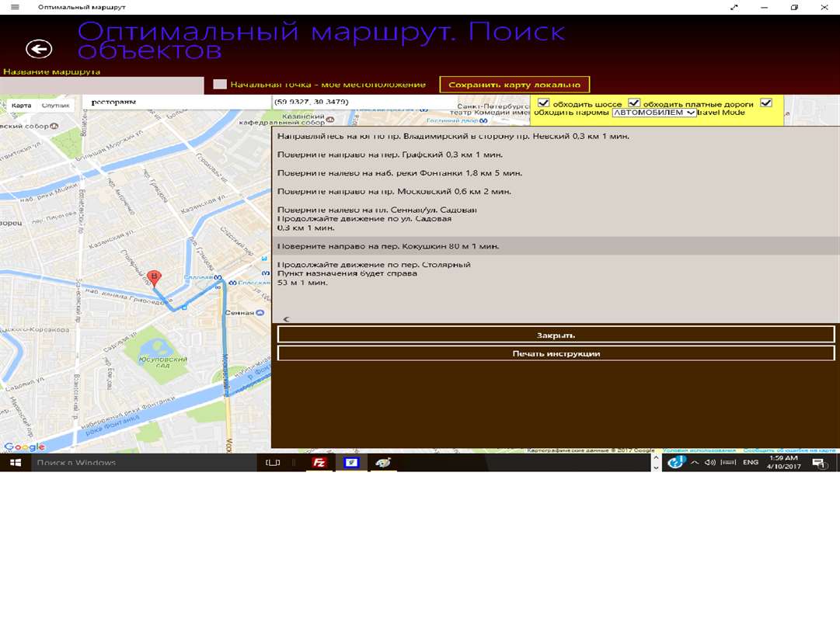The height and width of the screenshot is (629, 840).
Task: Click the route name input field
Action: [102, 85]
